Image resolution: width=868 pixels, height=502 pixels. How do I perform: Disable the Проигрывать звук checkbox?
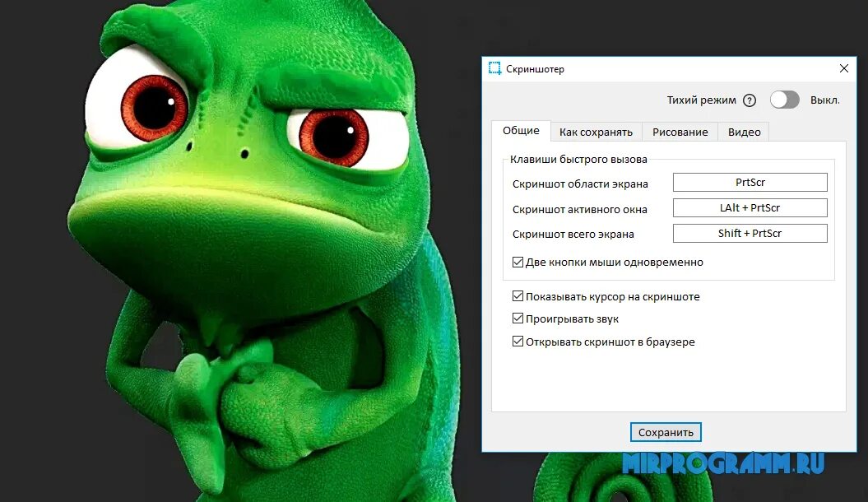tap(518, 318)
